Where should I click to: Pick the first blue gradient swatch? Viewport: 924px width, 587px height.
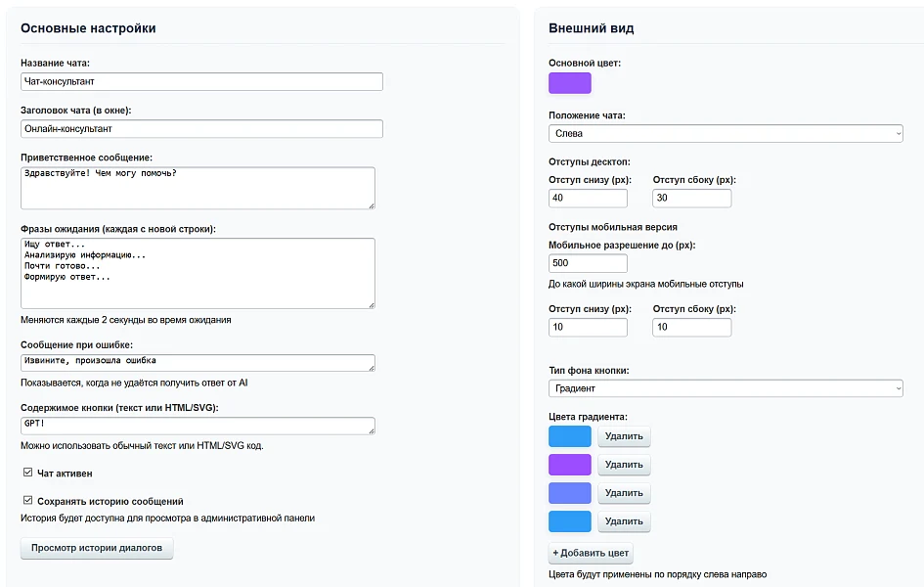click(x=570, y=436)
